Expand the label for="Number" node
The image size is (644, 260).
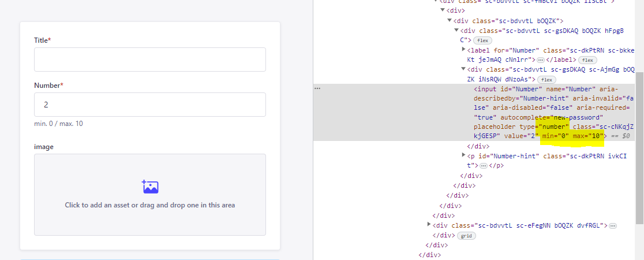tap(464, 50)
